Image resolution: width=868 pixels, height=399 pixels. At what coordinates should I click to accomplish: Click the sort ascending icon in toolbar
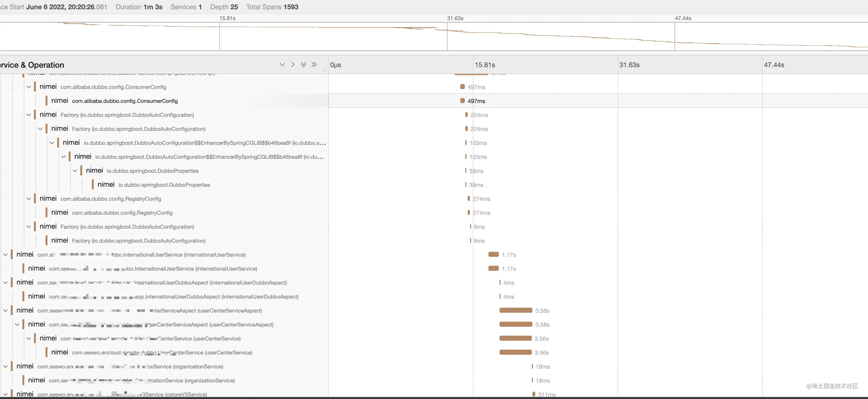292,65
